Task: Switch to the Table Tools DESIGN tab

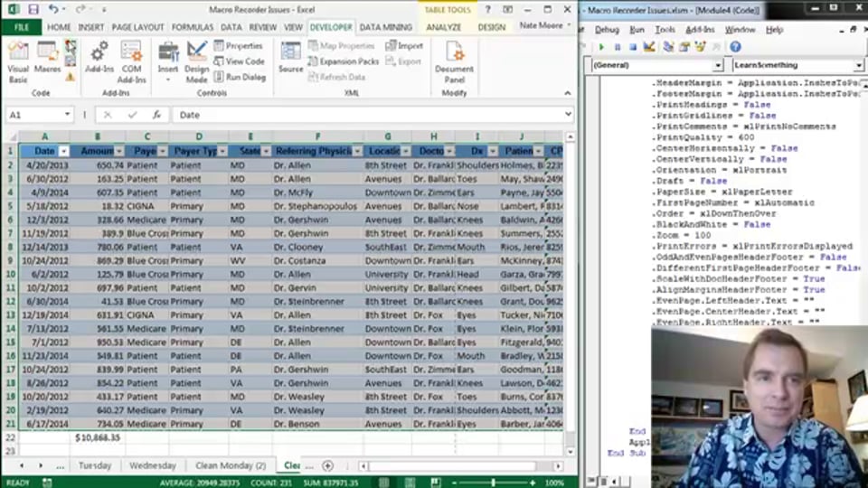Action: point(492,27)
